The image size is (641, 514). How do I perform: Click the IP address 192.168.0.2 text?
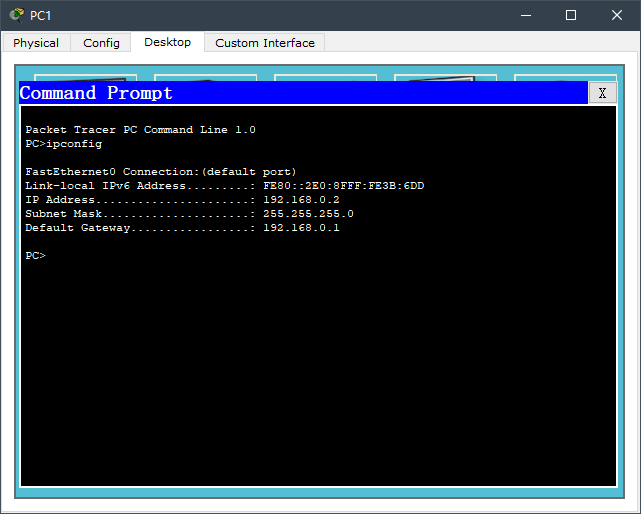tap(301, 200)
